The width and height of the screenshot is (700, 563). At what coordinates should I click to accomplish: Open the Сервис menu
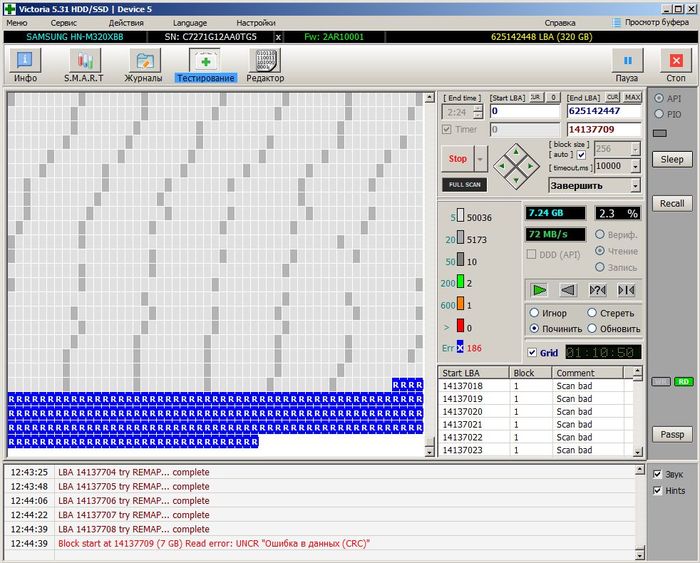(x=63, y=22)
